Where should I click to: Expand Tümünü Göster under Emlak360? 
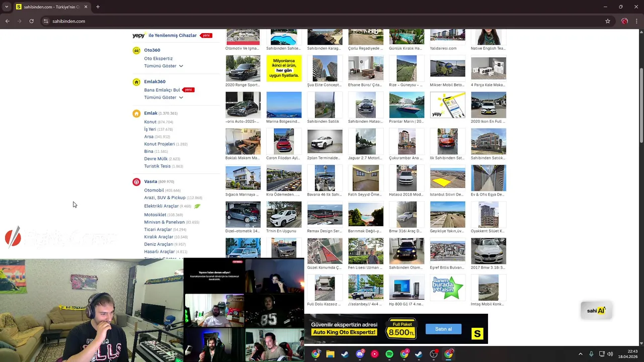click(164, 98)
